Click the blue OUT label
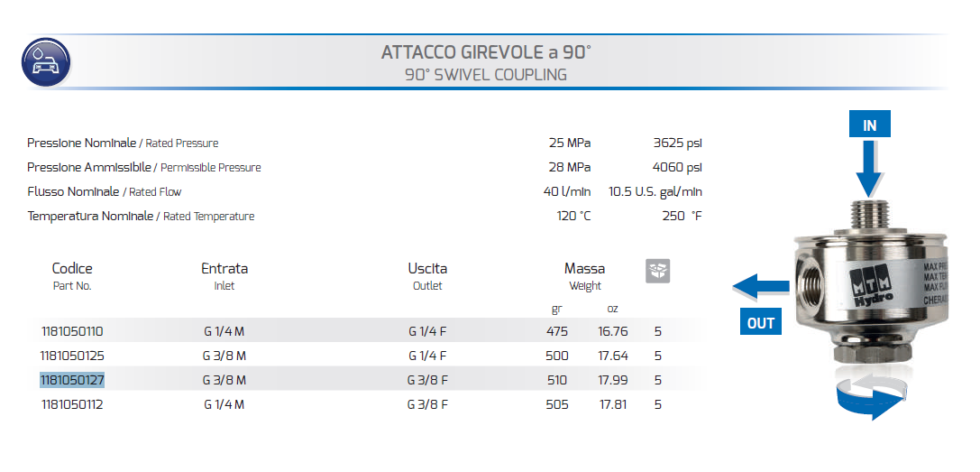 [761, 322]
